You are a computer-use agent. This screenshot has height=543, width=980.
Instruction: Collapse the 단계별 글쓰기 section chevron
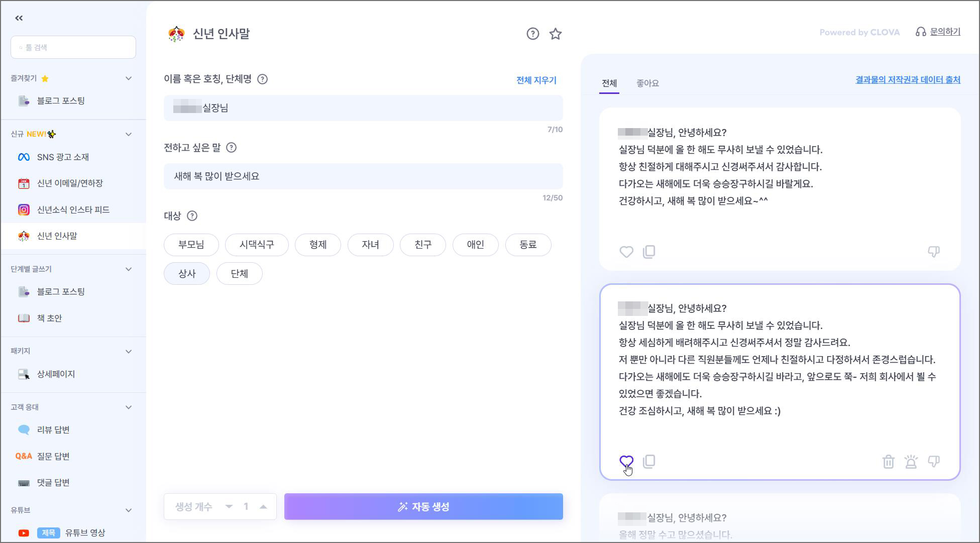click(129, 269)
